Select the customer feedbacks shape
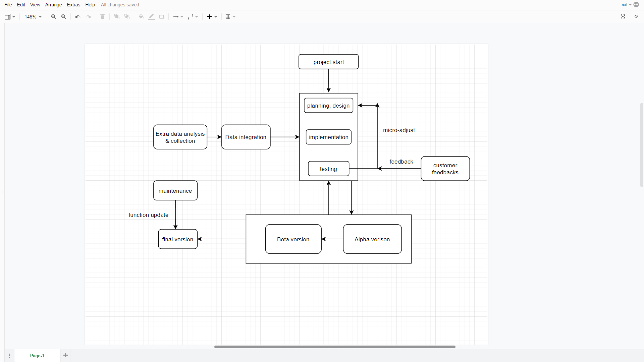 (445, 169)
